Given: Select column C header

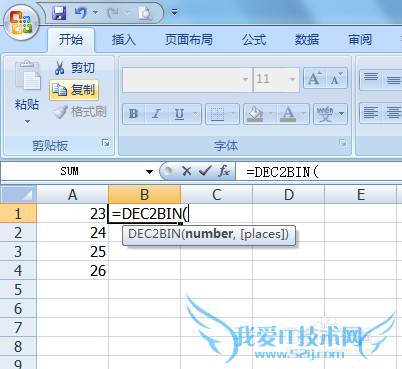Looking at the screenshot, I should 216,194.
